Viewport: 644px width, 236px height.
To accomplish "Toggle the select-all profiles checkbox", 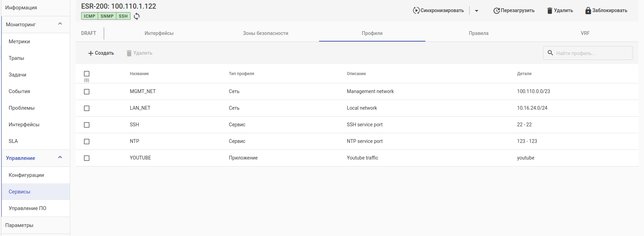I will coord(87,74).
